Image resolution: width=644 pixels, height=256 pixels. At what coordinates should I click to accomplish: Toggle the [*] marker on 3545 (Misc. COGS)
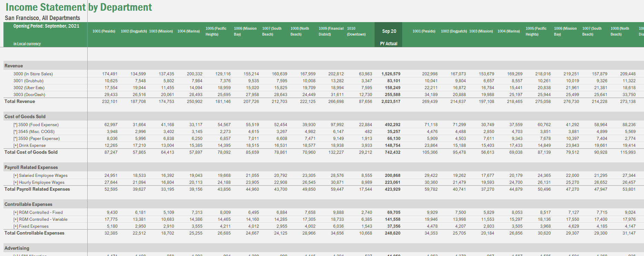[15, 132]
